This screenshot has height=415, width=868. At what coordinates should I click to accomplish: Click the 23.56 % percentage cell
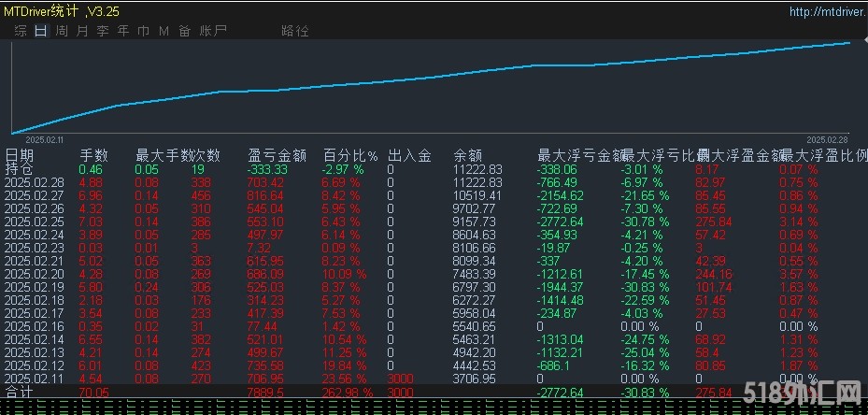click(345, 379)
